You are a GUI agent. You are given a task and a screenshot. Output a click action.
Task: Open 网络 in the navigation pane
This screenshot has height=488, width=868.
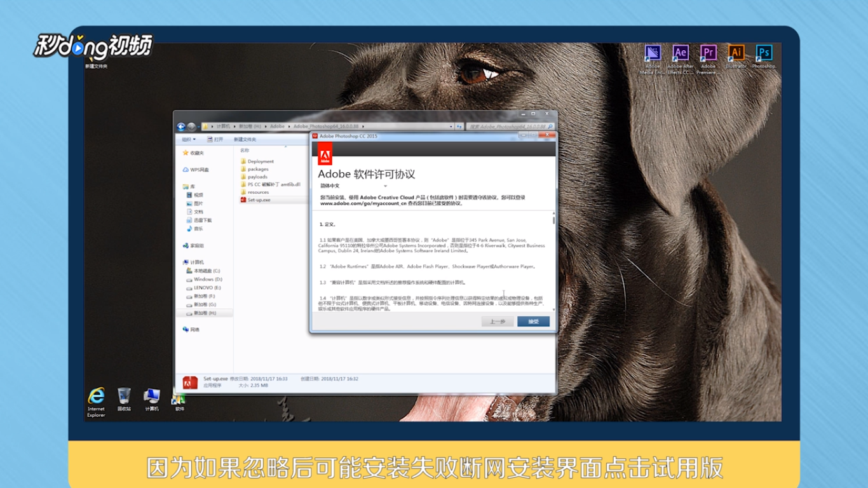[191, 329]
